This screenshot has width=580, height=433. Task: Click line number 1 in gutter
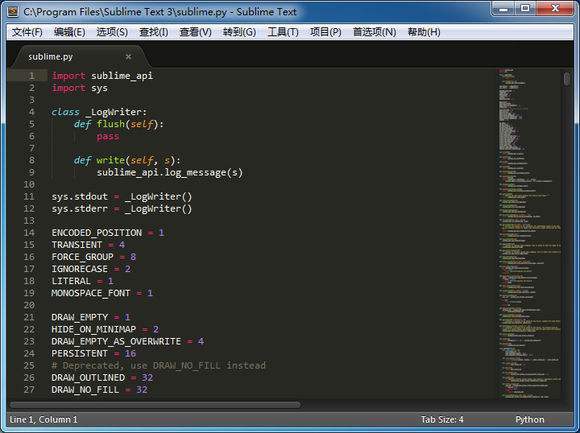pos(32,76)
